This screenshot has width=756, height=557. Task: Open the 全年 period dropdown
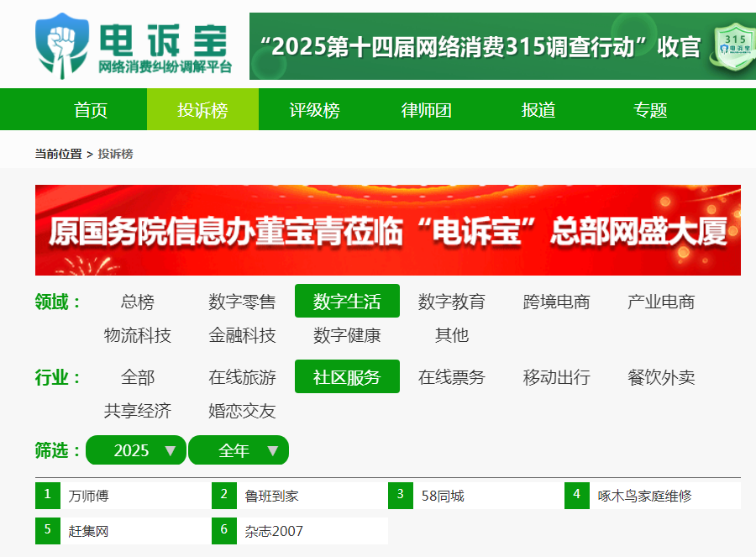[239, 450]
